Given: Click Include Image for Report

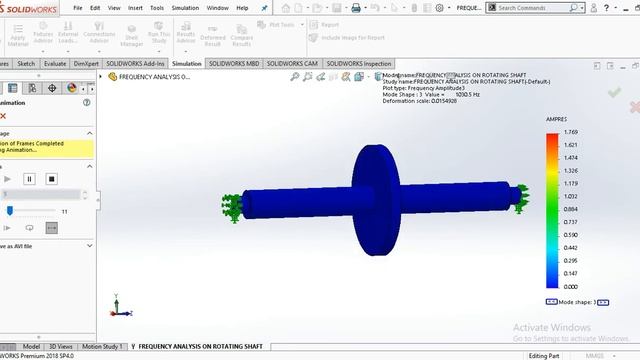Looking at the screenshot, I should point(347,38).
